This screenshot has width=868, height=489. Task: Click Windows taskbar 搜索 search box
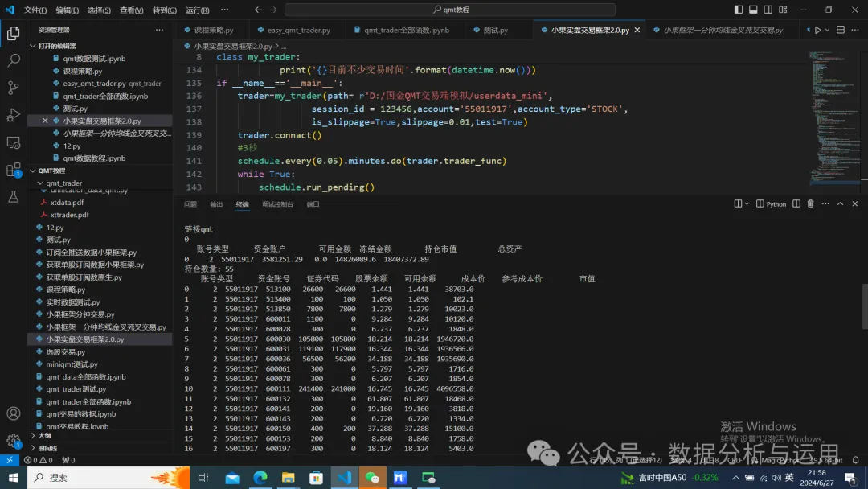pos(108,478)
